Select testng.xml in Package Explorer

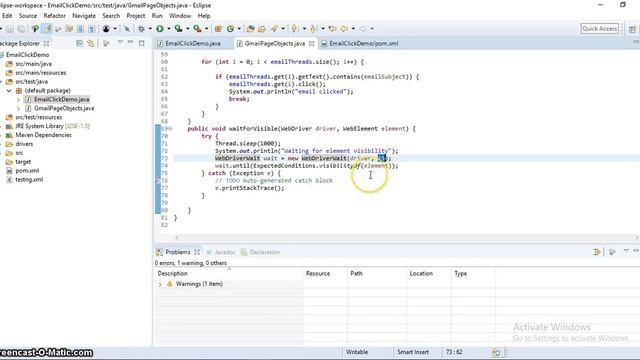click(x=29, y=180)
